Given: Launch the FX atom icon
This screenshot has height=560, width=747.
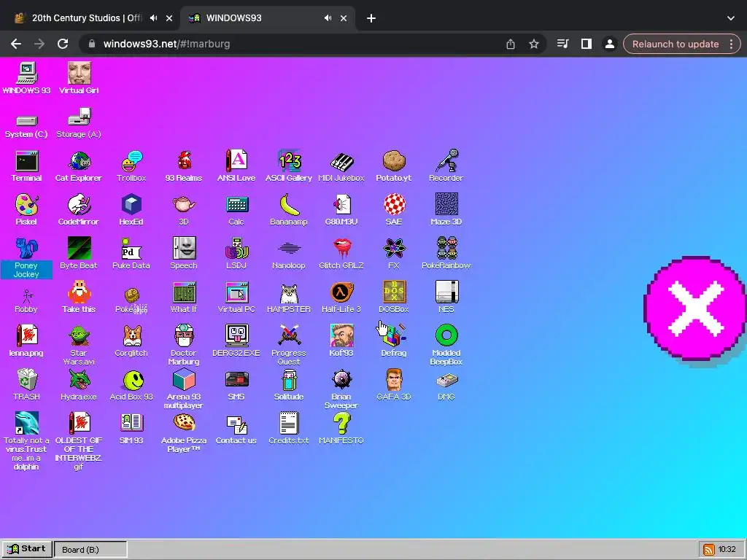Looking at the screenshot, I should (394, 254).
